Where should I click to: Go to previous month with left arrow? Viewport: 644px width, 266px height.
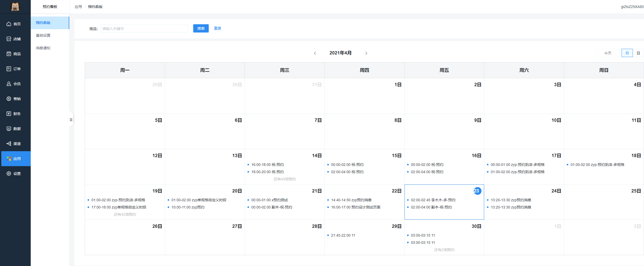tap(315, 53)
